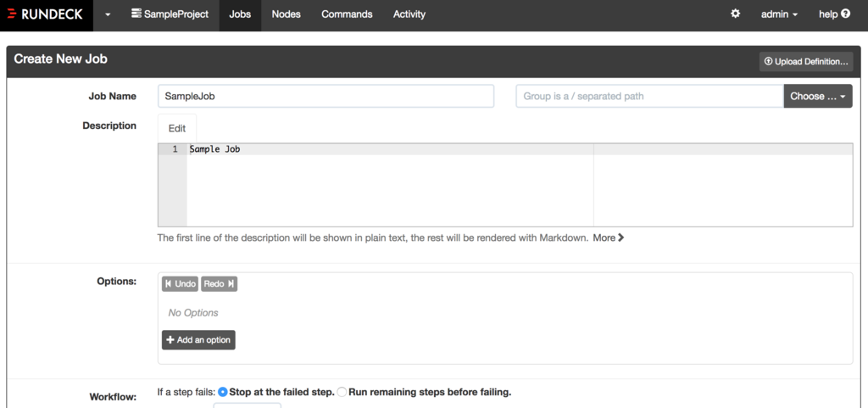Click Add an option button
The height and width of the screenshot is (408, 868).
tap(198, 340)
